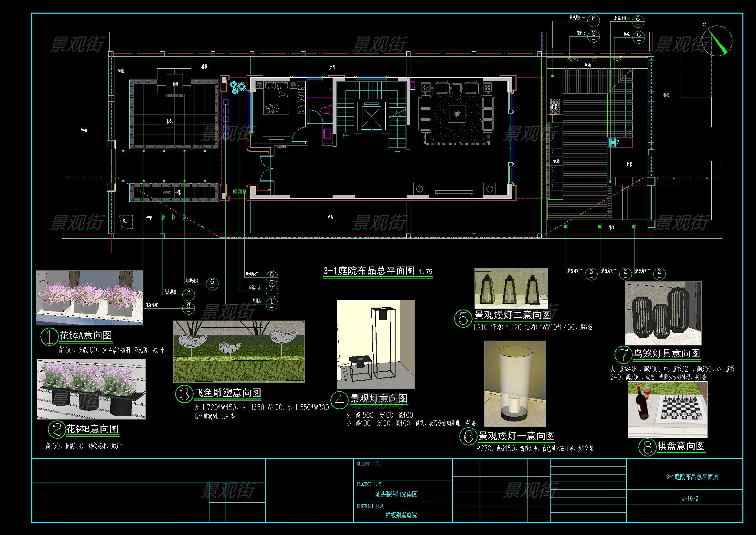This screenshot has height=535, width=756.
Task: Select the birdcage lamp reference image
Action: [663, 313]
